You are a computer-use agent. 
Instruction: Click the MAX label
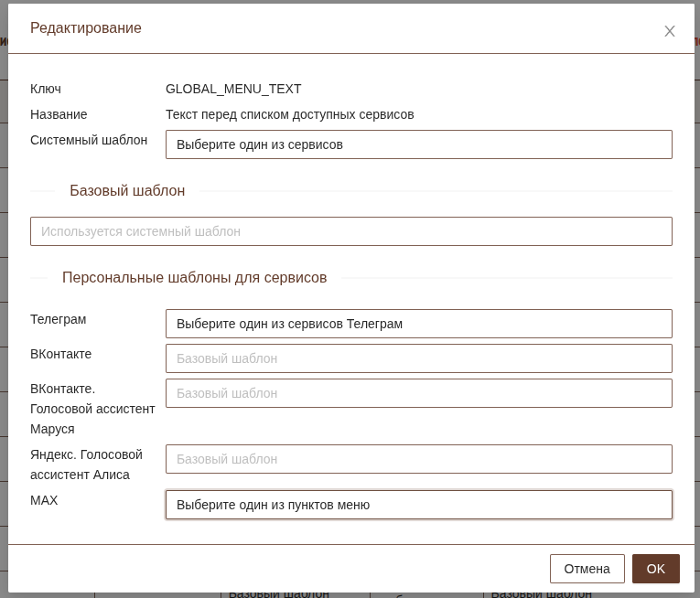[x=44, y=500]
